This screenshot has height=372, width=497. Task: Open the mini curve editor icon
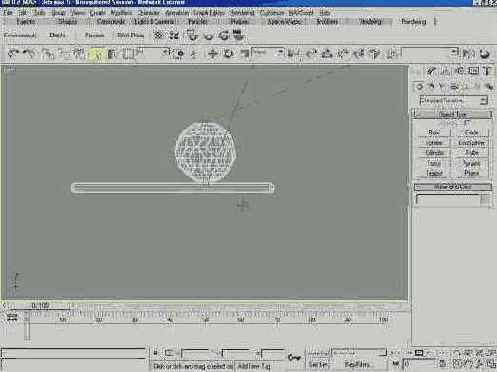click(x=12, y=316)
